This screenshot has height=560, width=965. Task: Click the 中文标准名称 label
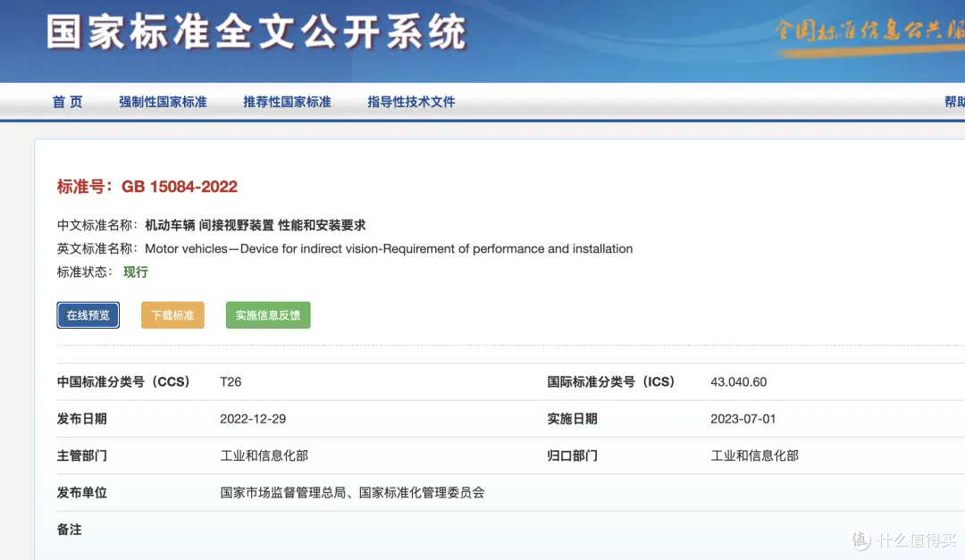tap(97, 225)
